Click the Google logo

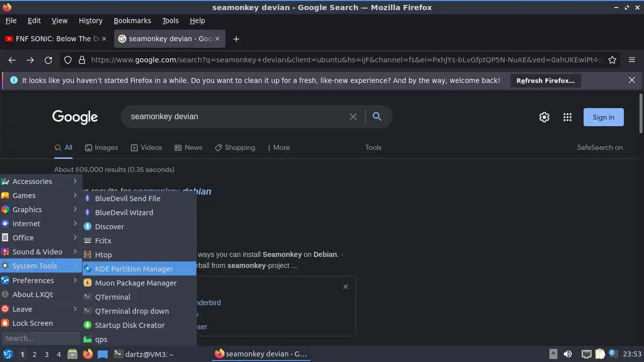75,117
